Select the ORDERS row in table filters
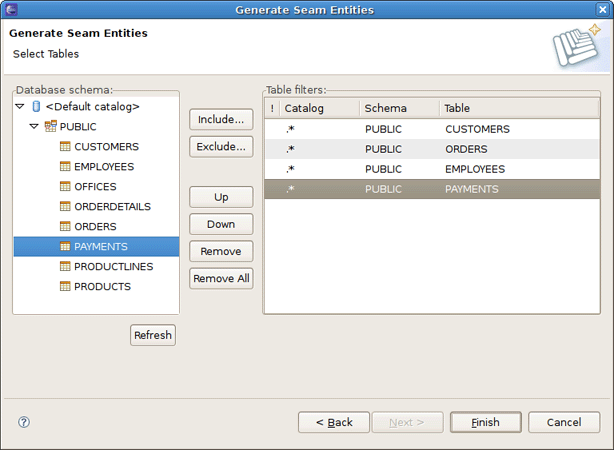The width and height of the screenshot is (614, 450). coord(464,149)
